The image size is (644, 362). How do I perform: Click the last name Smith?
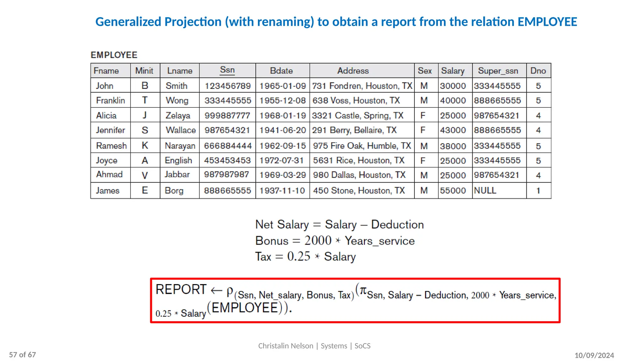[x=176, y=86]
